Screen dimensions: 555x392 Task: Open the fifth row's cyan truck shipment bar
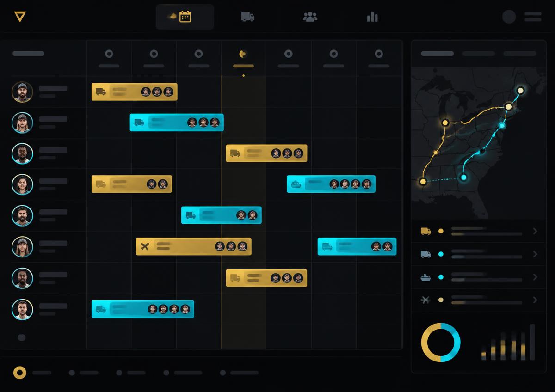(x=222, y=215)
